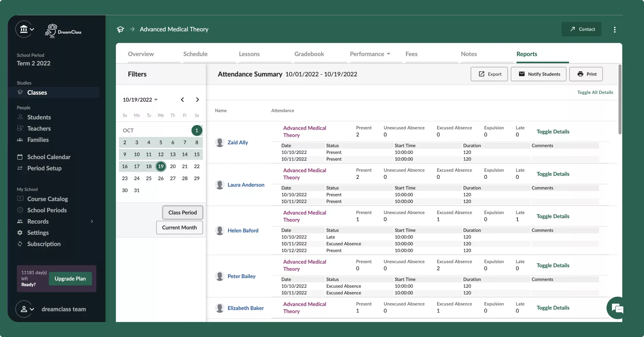Screen dimensions: 644x337
Task: Click Zaid Ally's avatar icon
Action: [220, 142]
